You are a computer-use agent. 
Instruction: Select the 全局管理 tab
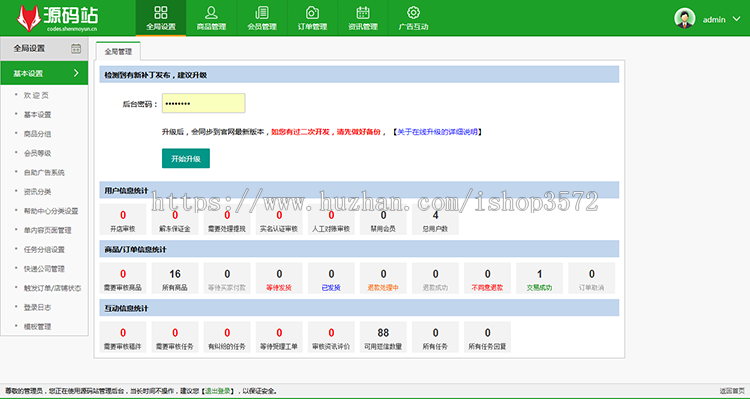pyautogui.click(x=118, y=51)
